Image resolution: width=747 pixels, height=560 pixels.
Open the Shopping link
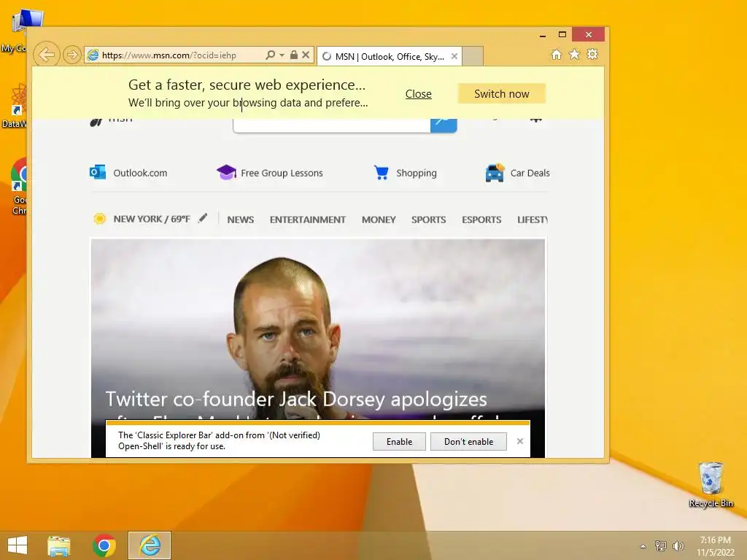point(417,173)
